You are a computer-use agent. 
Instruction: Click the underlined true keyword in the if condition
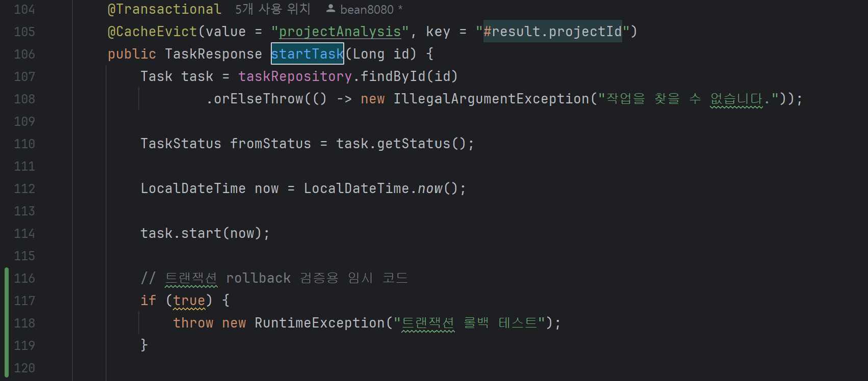(x=189, y=301)
